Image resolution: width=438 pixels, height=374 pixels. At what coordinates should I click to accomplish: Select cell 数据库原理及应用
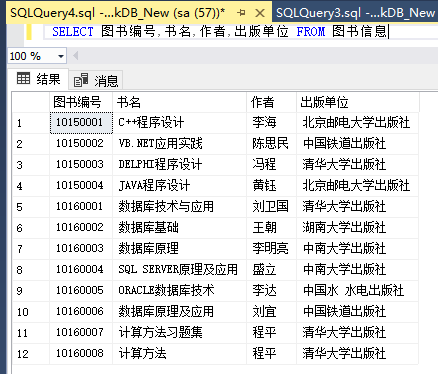180,312
